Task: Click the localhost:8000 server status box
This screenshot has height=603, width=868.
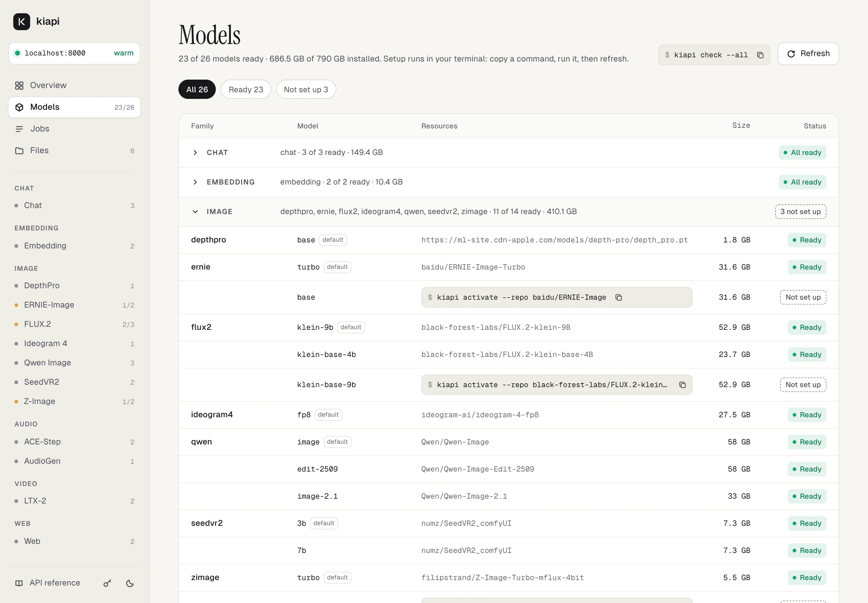Action: (x=74, y=53)
